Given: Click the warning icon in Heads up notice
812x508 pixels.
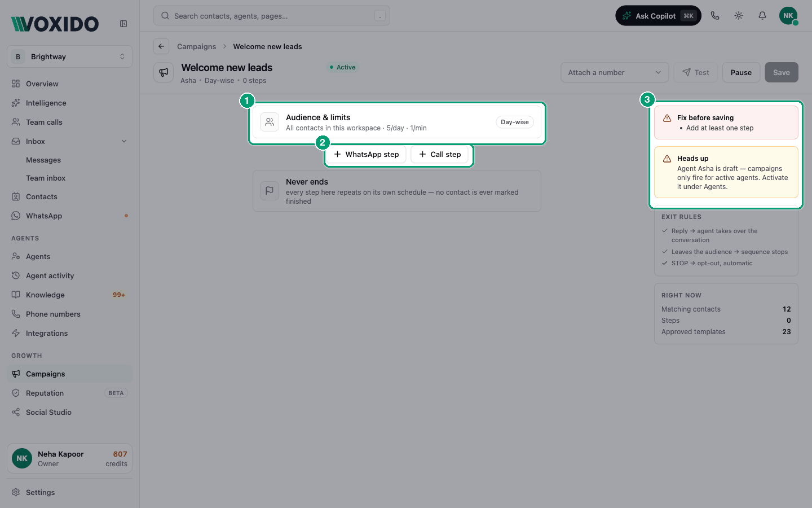Looking at the screenshot, I should [x=667, y=159].
